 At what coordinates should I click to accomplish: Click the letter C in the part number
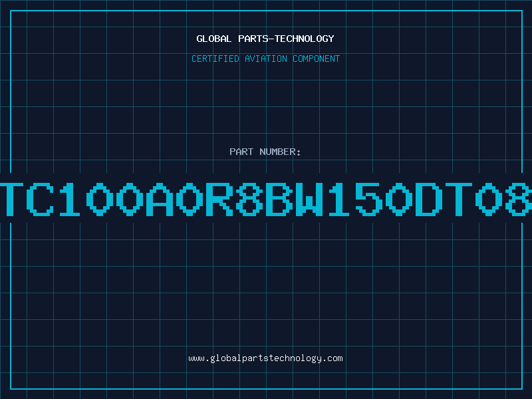coord(40,199)
